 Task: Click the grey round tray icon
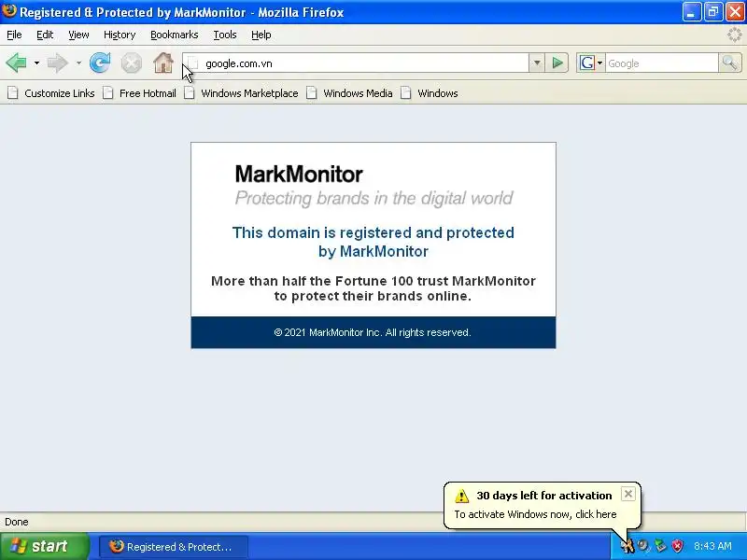tap(643, 546)
